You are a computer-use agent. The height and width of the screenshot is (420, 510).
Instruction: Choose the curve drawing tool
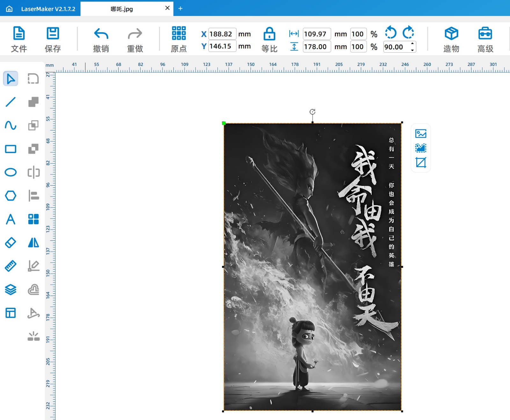[x=11, y=125]
